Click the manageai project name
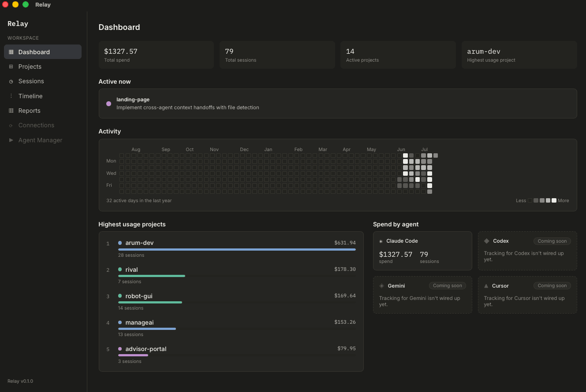 tap(139, 322)
